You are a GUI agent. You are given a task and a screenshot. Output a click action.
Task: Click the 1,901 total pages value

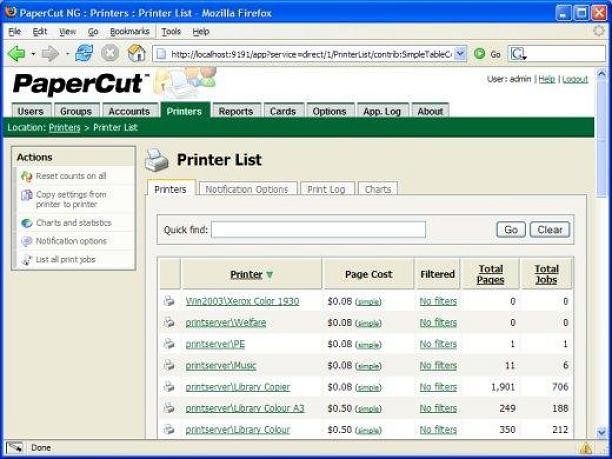503,387
